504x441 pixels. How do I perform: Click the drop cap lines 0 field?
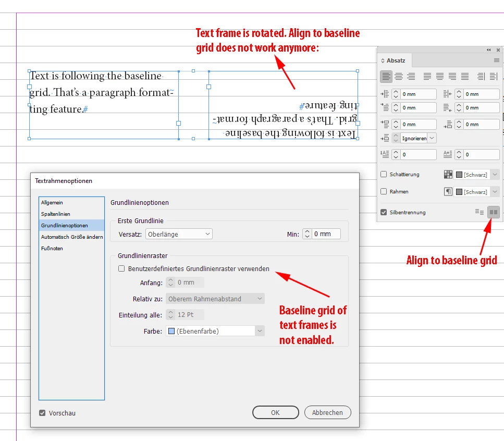[418, 154]
